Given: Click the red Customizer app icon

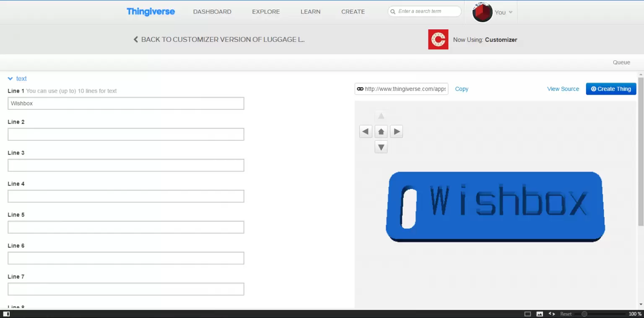Looking at the screenshot, I should (x=438, y=39).
